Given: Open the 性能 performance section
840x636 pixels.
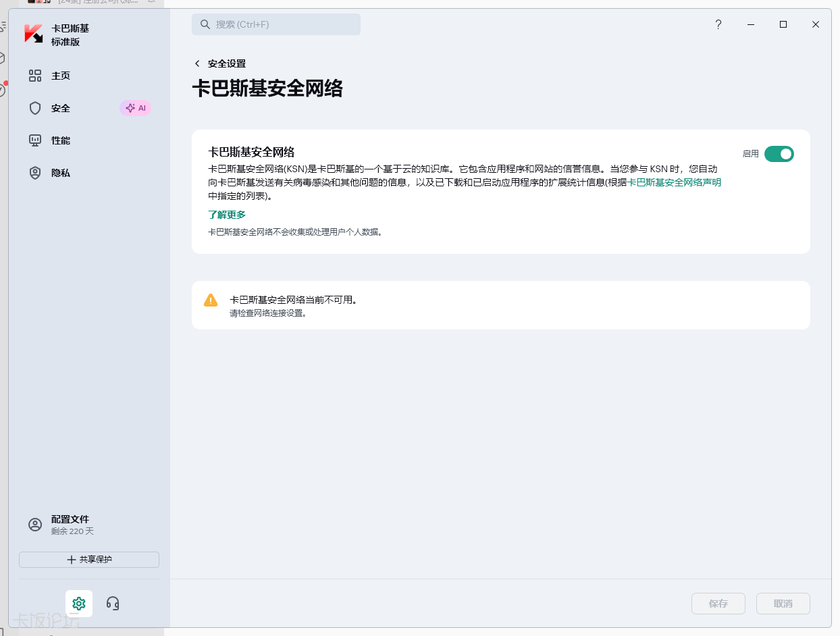Looking at the screenshot, I should click(x=61, y=140).
